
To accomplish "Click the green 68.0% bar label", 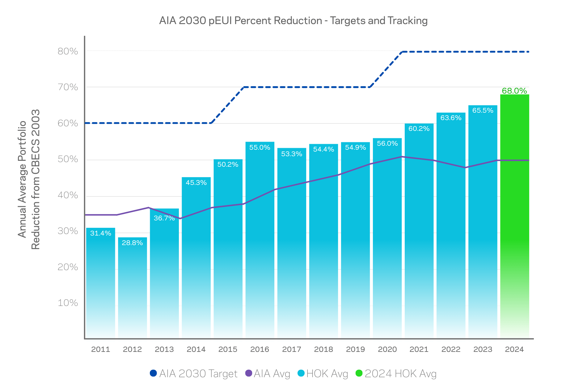I will (514, 91).
